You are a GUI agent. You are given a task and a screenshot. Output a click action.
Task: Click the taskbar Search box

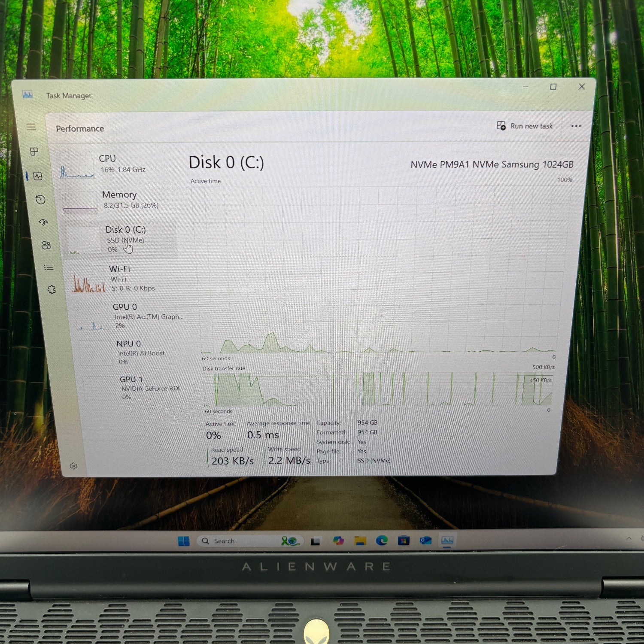point(232,541)
